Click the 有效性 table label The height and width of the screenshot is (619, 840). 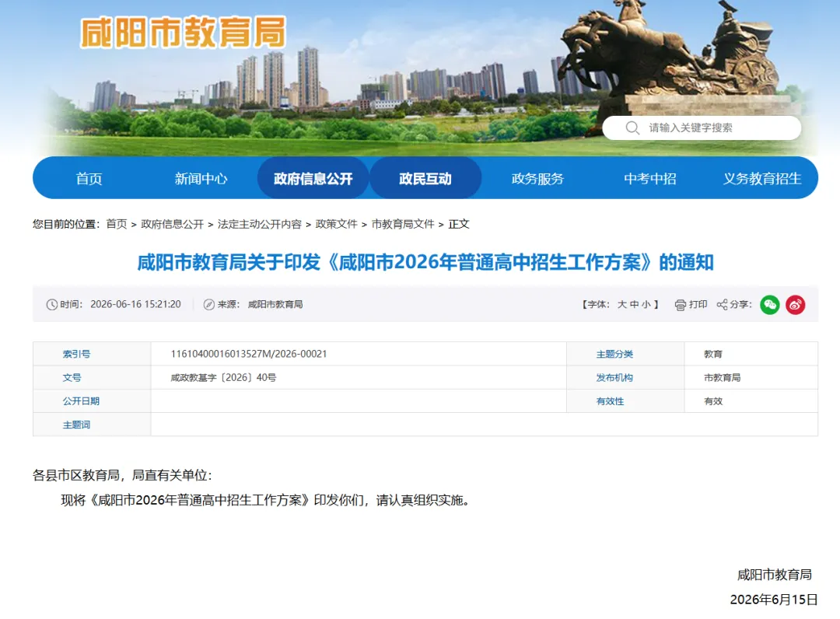point(611,401)
